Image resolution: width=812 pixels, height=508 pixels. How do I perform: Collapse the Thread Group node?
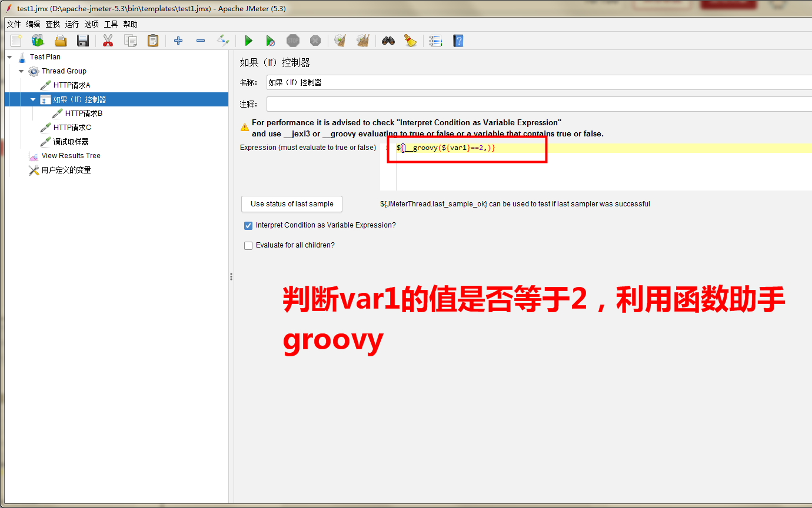pyautogui.click(x=21, y=71)
